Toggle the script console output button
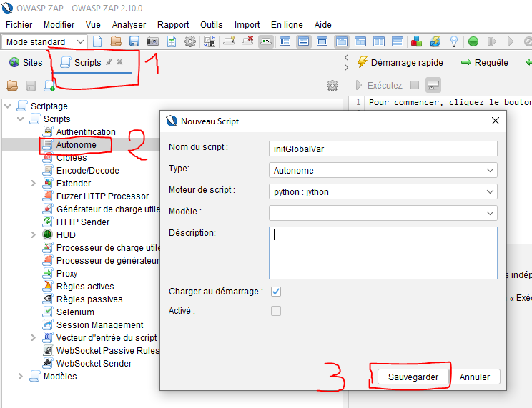This screenshot has height=408, width=532. [x=433, y=85]
